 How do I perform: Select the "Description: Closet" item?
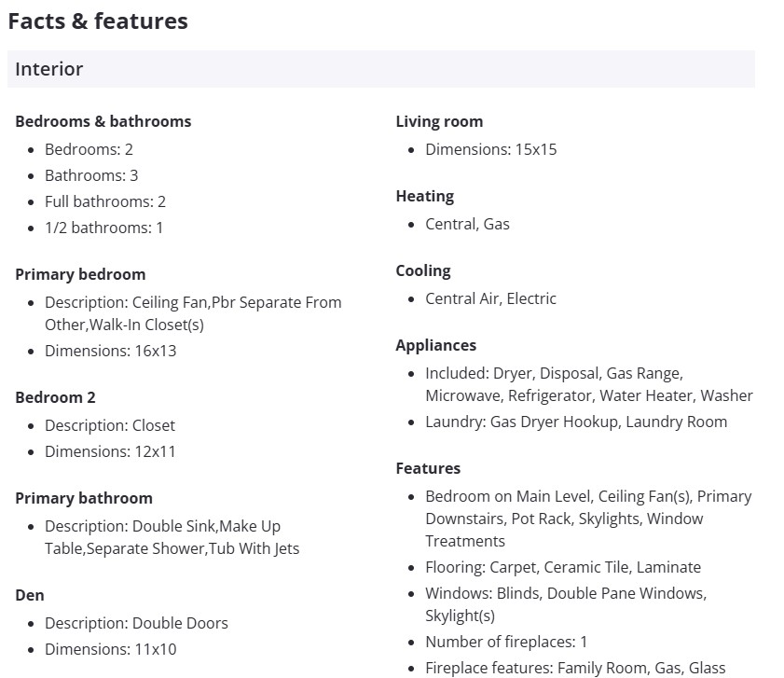pos(110,425)
